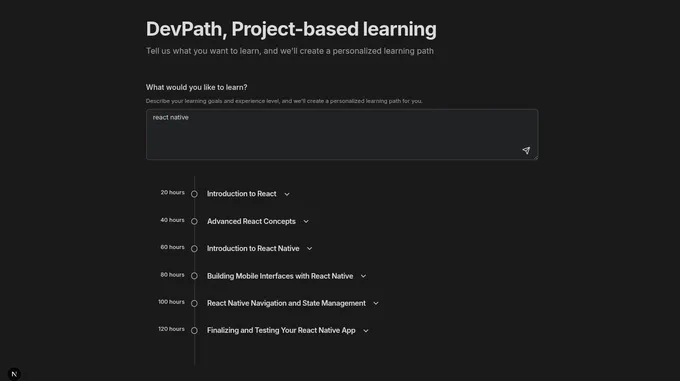
Task: Click the send paper-plane icon
Action: [x=526, y=150]
